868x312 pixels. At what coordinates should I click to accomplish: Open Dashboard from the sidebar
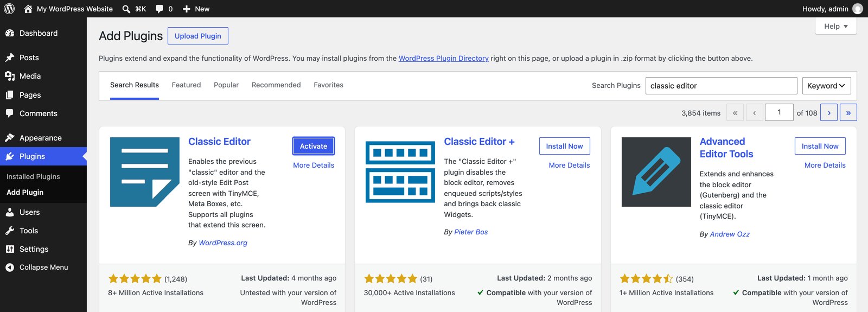coord(39,33)
